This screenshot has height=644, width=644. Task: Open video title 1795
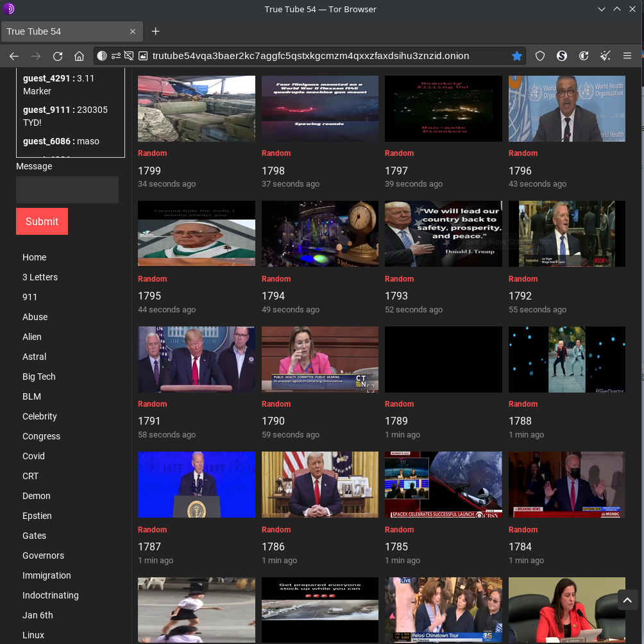tap(149, 296)
